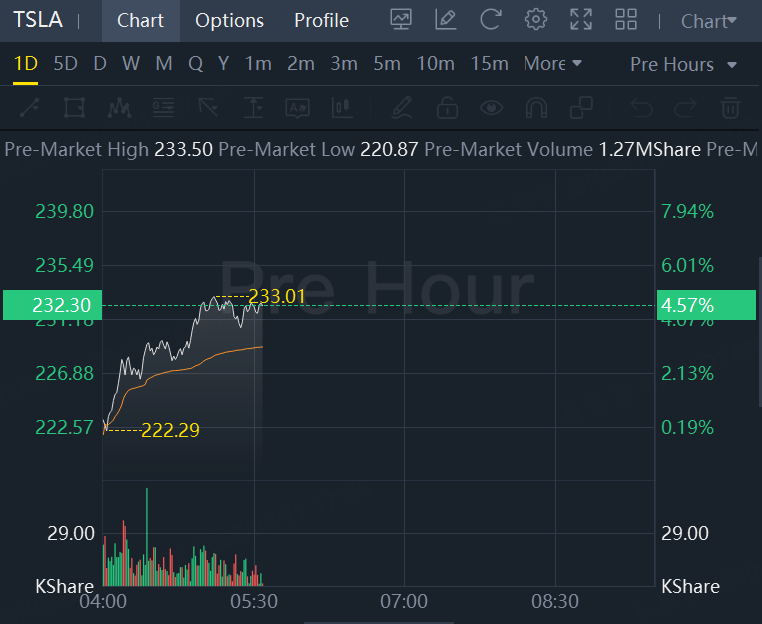Select the trash delete drawings icon
Viewport: 762px width, 624px height.
click(731, 107)
